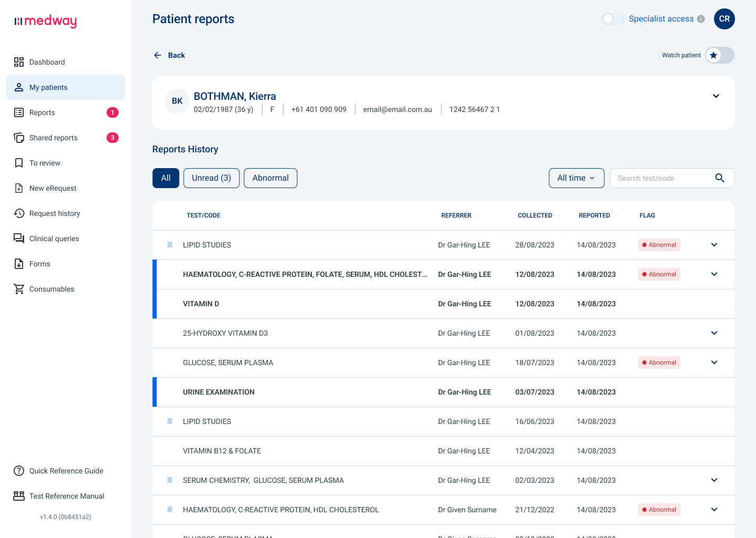Go to Reports in the sidebar
The width and height of the screenshot is (756, 538).
click(x=66, y=112)
